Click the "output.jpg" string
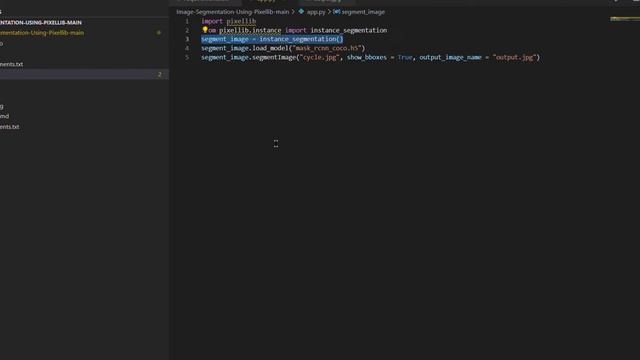Image resolution: width=640 pixels, height=360 pixels. 514,58
